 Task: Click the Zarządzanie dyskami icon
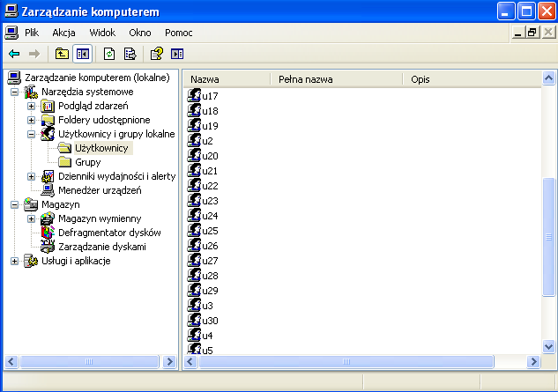click(48, 247)
